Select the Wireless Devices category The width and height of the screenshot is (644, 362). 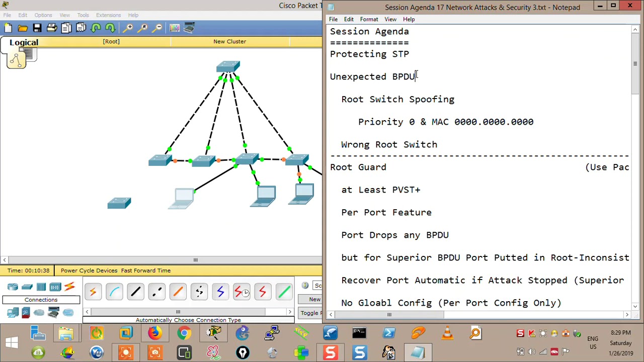(x=55, y=287)
